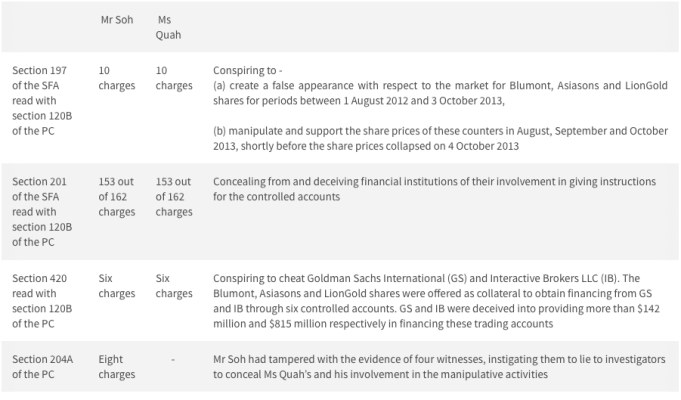The image size is (681, 400).
Task: Click the dash in Ms Quah's Section 204A cell
Action: (x=173, y=360)
